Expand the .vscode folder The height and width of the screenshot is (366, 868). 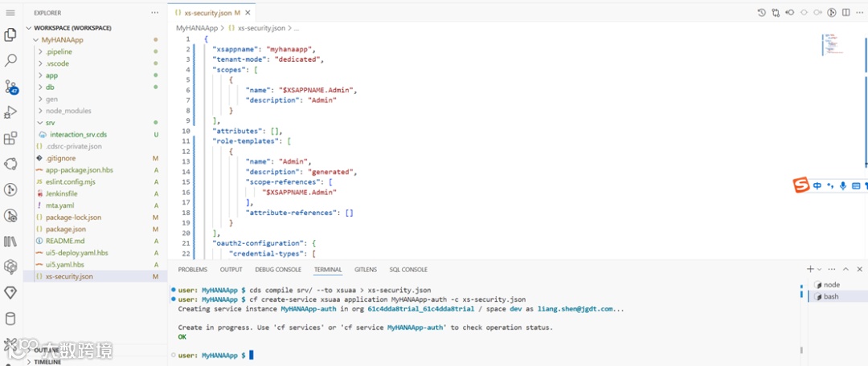coord(58,63)
